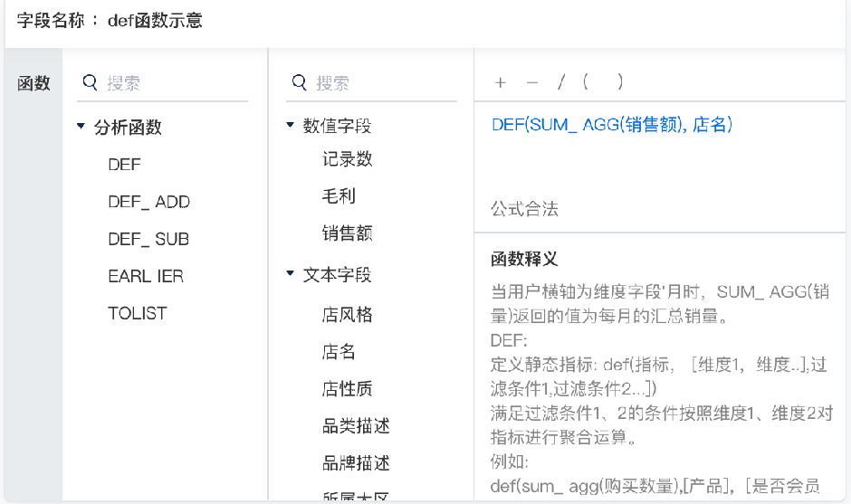Pick the 品类描述 text field
851x504 pixels.
[x=356, y=426]
